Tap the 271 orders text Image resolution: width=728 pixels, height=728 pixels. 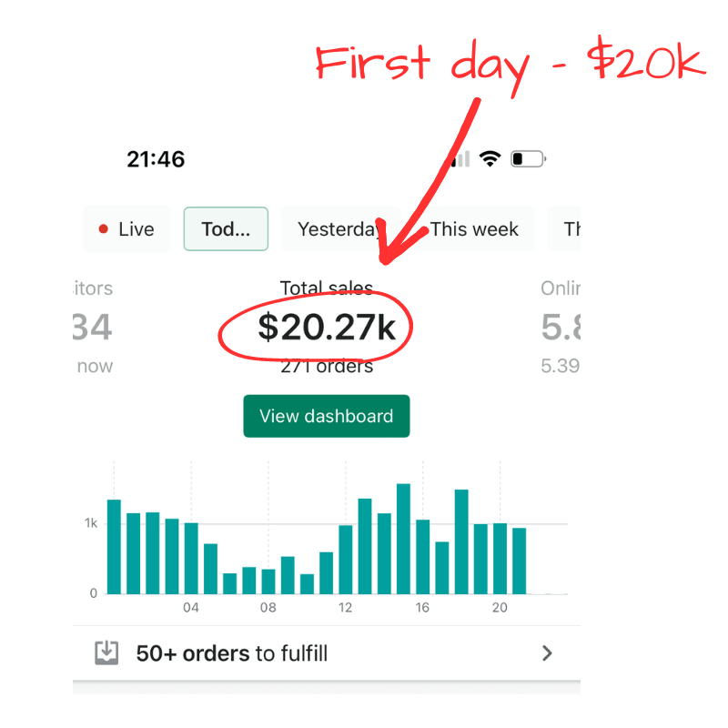(327, 367)
